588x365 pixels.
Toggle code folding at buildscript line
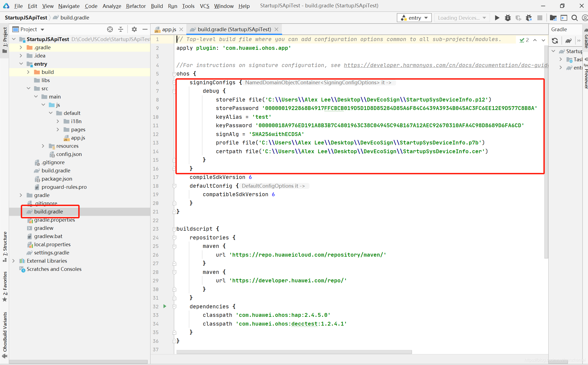(x=174, y=229)
